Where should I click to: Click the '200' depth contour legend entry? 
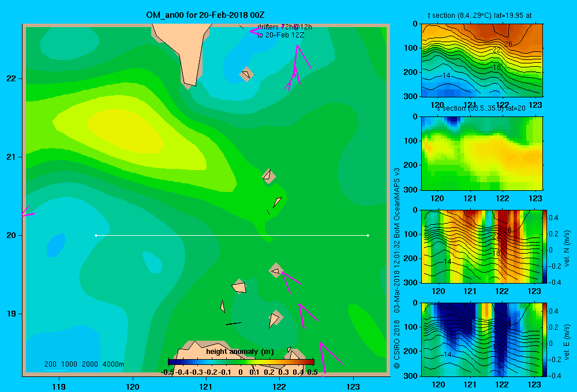50,364
